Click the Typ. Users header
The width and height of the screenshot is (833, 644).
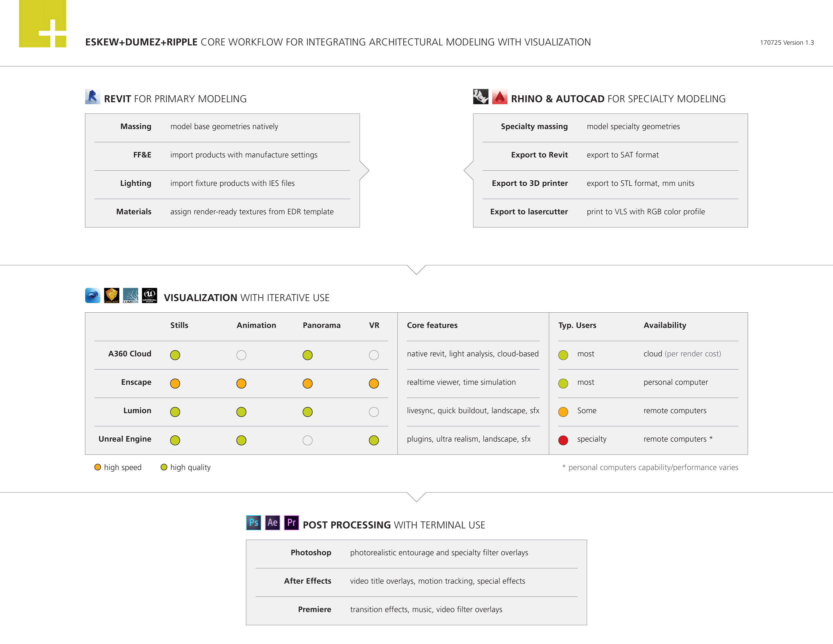pos(577,325)
